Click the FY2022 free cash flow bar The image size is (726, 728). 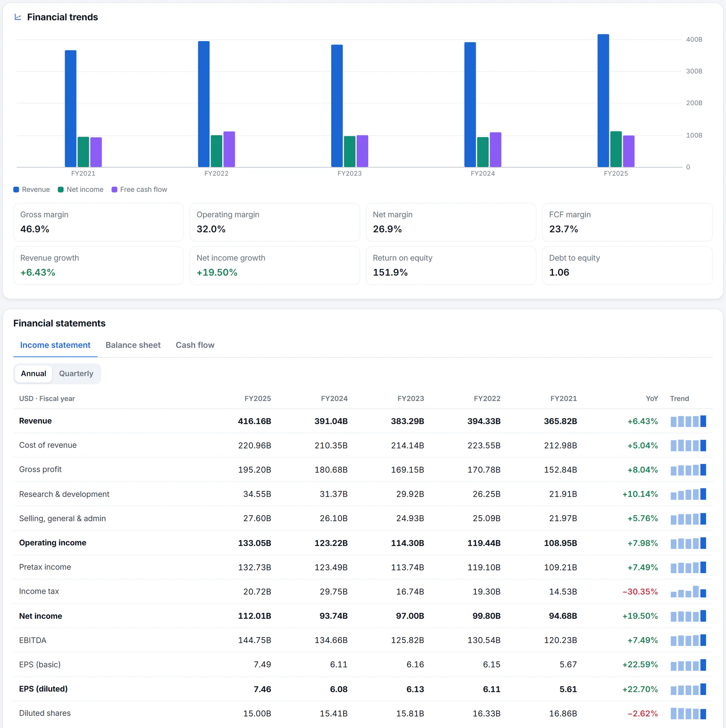click(229, 149)
